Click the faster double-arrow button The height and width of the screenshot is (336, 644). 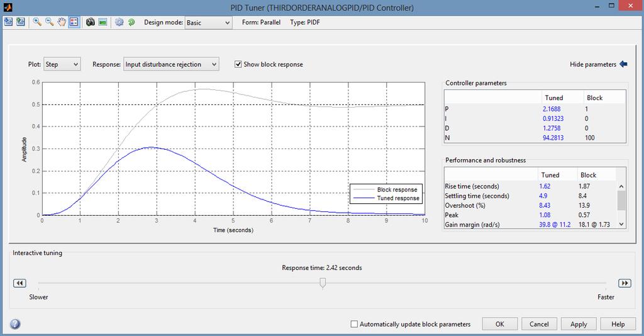(625, 283)
